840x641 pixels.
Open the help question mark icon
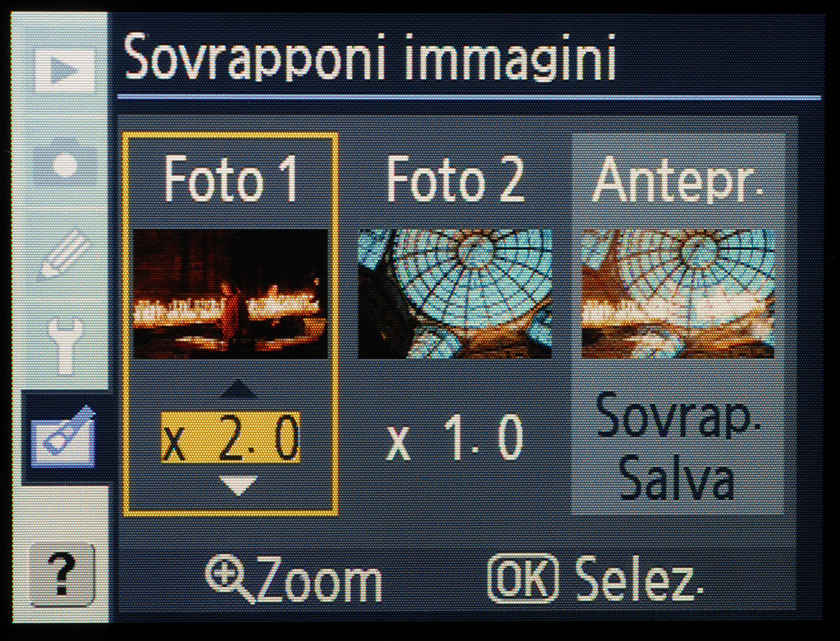pyautogui.click(x=62, y=575)
